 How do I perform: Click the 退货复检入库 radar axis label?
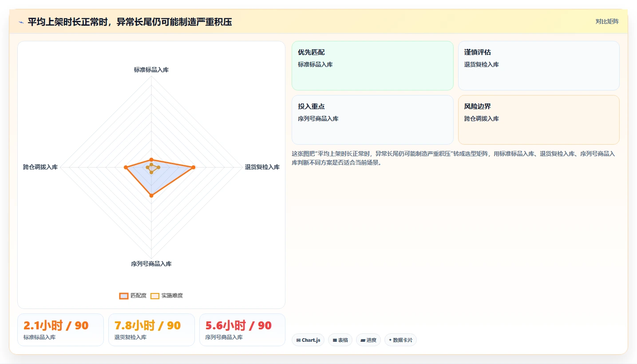(x=262, y=167)
